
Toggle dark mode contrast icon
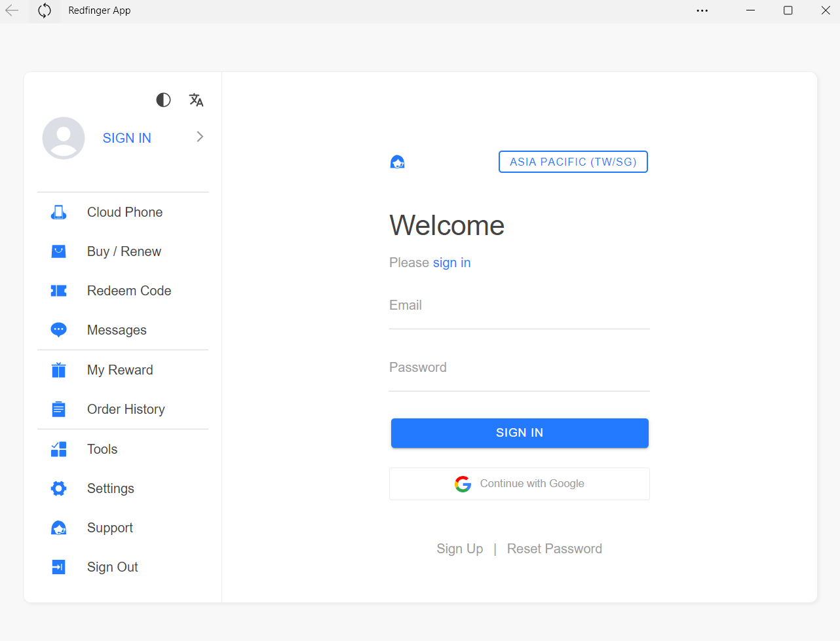[x=163, y=100]
